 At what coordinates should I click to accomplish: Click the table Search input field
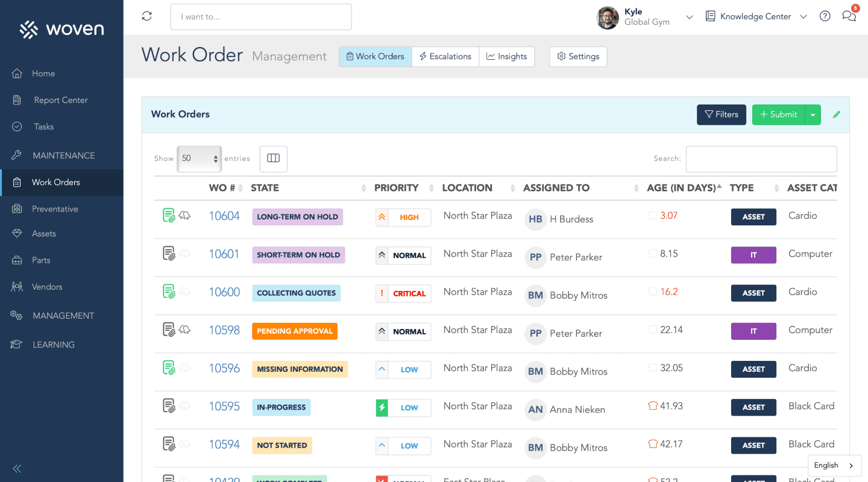761,159
